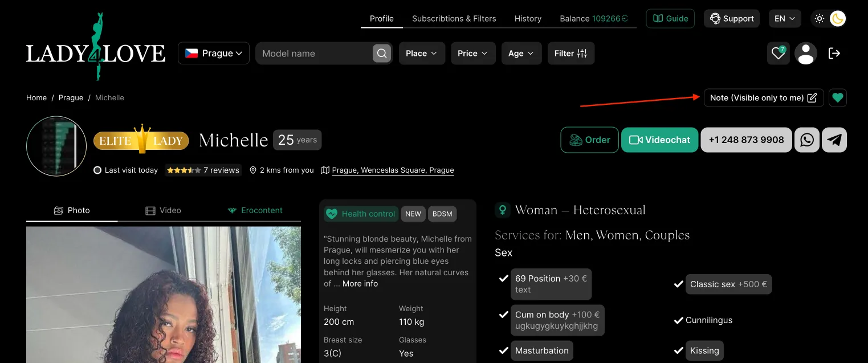Switch to light theme sun icon
This screenshot has height=363, width=868.
820,19
